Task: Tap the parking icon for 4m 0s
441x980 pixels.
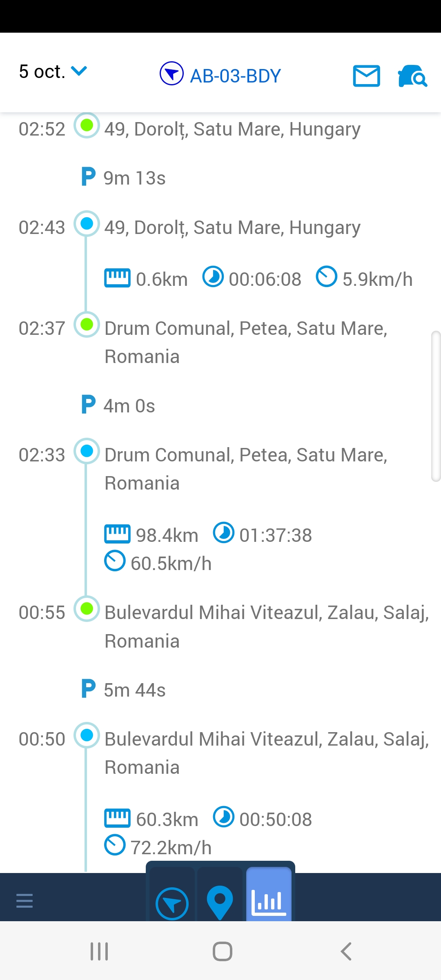Action: [x=88, y=405]
